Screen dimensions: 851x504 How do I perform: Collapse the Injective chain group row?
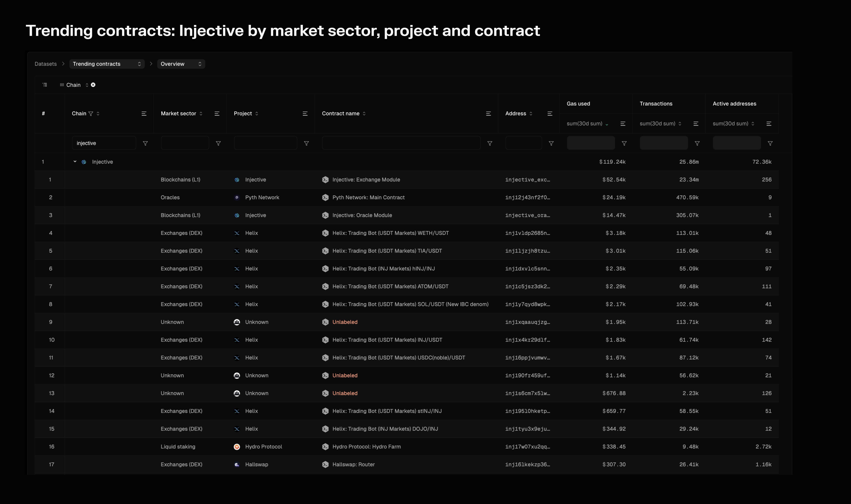click(75, 162)
